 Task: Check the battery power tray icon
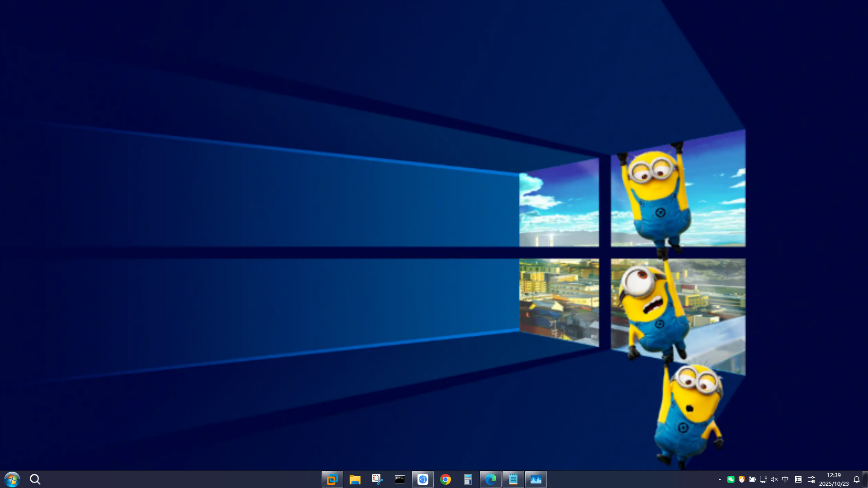pos(752,479)
